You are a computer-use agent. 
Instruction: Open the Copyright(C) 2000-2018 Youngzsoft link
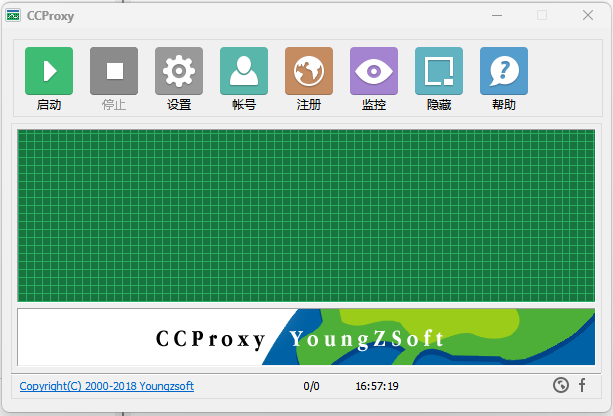click(x=107, y=386)
